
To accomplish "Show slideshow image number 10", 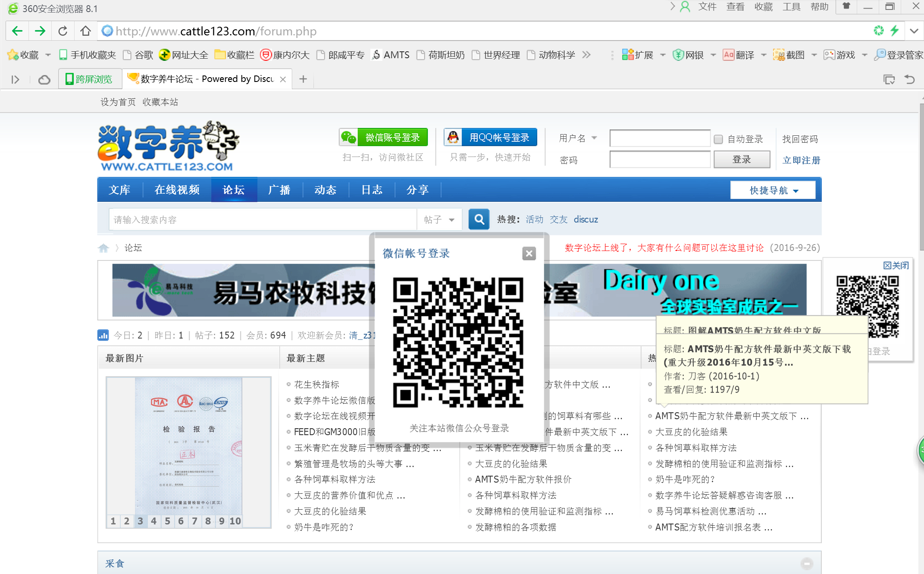I will coord(235,521).
